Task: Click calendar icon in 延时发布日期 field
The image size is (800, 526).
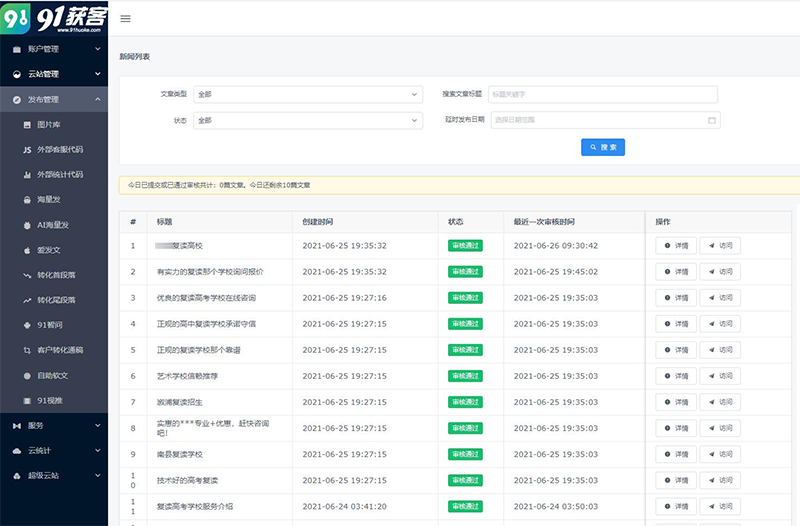Action: [712, 120]
